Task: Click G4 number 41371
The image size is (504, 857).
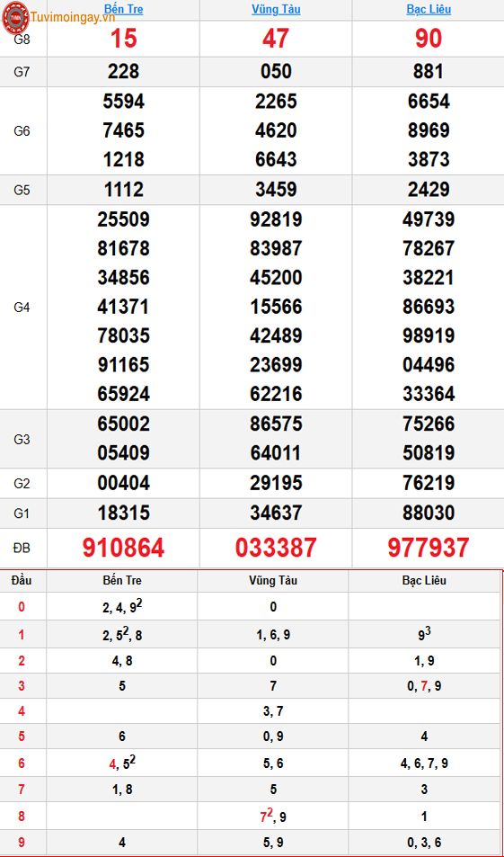Action: coord(123,306)
